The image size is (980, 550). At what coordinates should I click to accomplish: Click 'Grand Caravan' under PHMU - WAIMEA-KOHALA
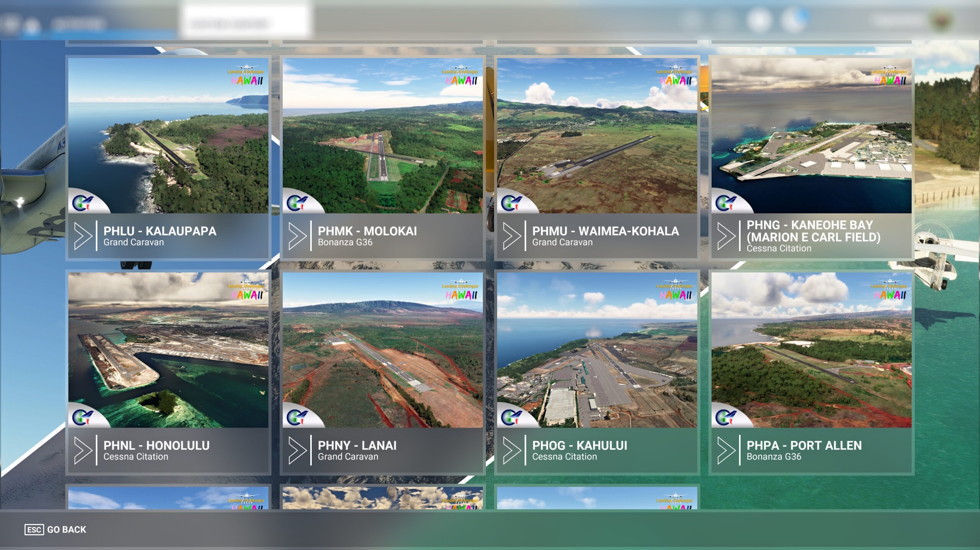pos(562,242)
